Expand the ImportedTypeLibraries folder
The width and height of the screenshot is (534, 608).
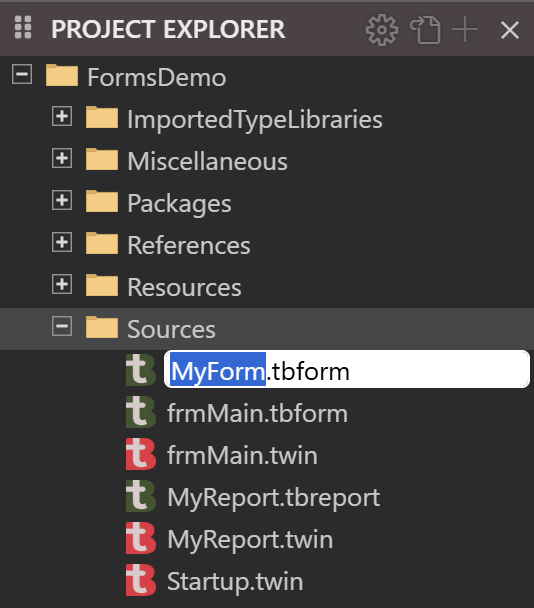62,116
